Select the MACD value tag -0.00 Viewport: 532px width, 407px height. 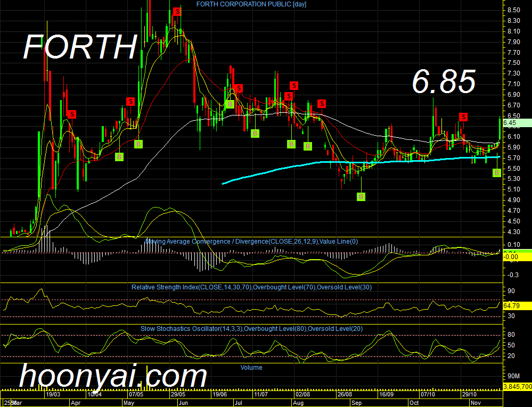(517, 257)
